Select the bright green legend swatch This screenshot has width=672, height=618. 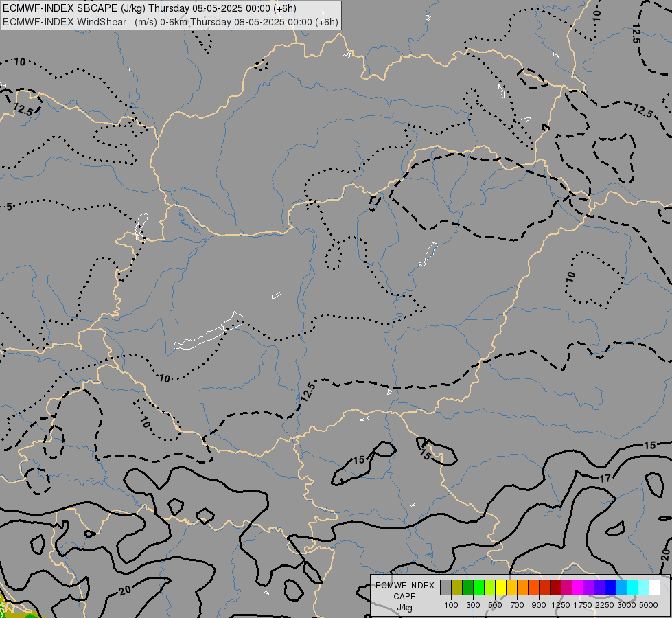[478, 587]
